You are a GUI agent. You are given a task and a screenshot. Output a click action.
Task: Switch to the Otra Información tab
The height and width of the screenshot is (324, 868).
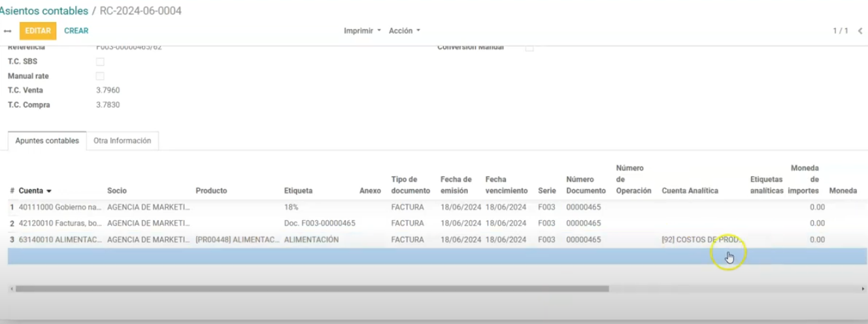[x=122, y=140]
